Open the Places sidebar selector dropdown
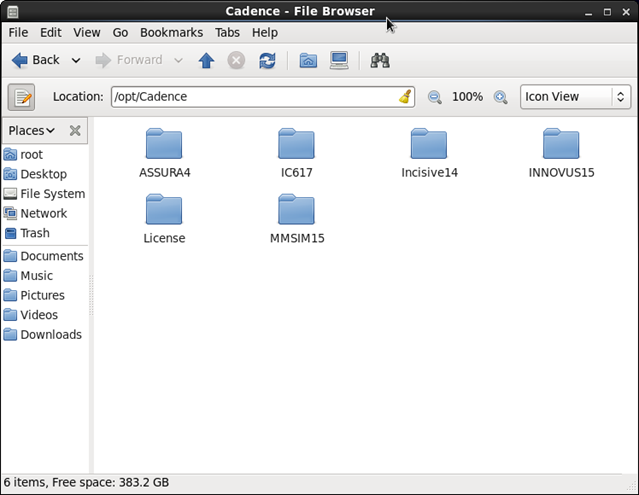Image resolution: width=639 pixels, height=495 pixels. pyautogui.click(x=31, y=131)
